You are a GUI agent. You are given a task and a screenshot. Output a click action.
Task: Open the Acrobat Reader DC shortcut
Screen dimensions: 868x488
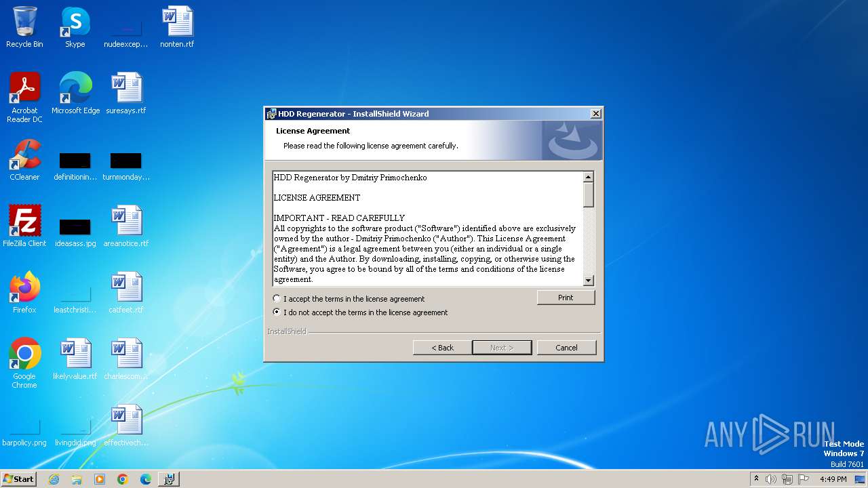click(24, 98)
